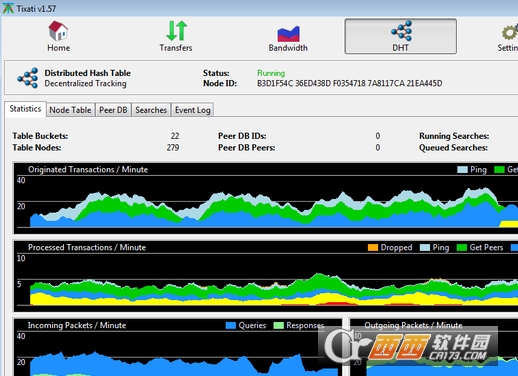Click the orange Dropped legend swatch

(373, 248)
